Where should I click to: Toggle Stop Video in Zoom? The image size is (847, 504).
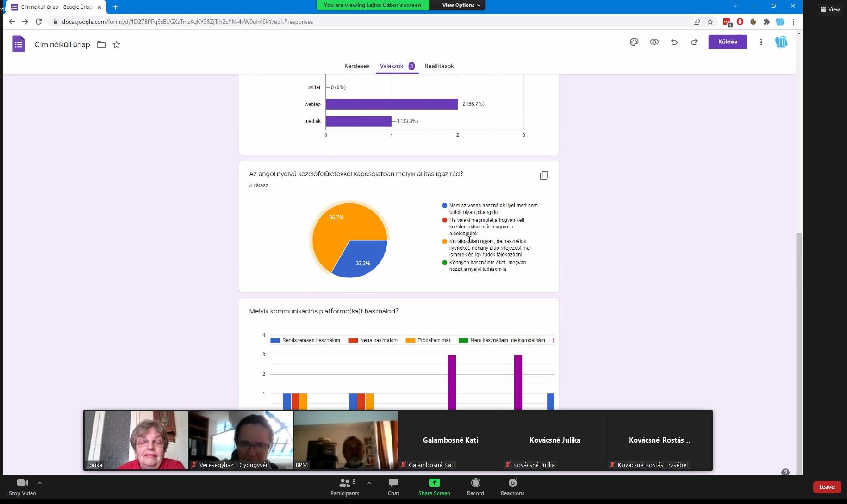pos(22,486)
